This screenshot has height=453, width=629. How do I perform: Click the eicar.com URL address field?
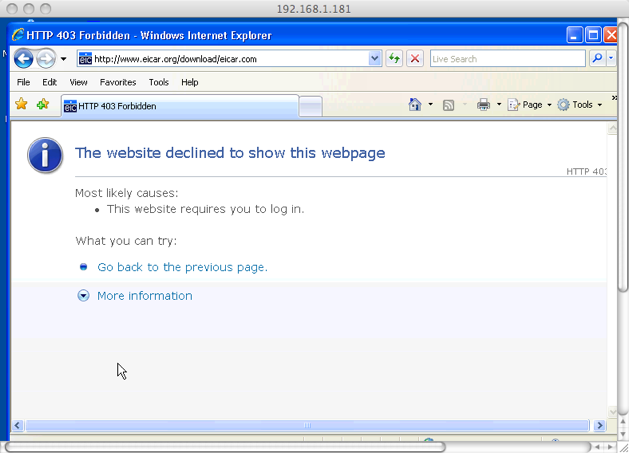pos(223,59)
